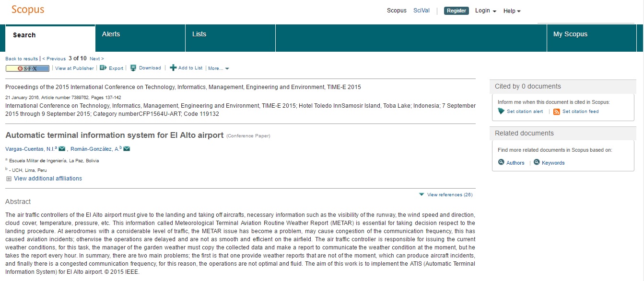Viewport: 644px width, 281px height.
Task: Open the More... dropdown menu
Action: [218, 68]
